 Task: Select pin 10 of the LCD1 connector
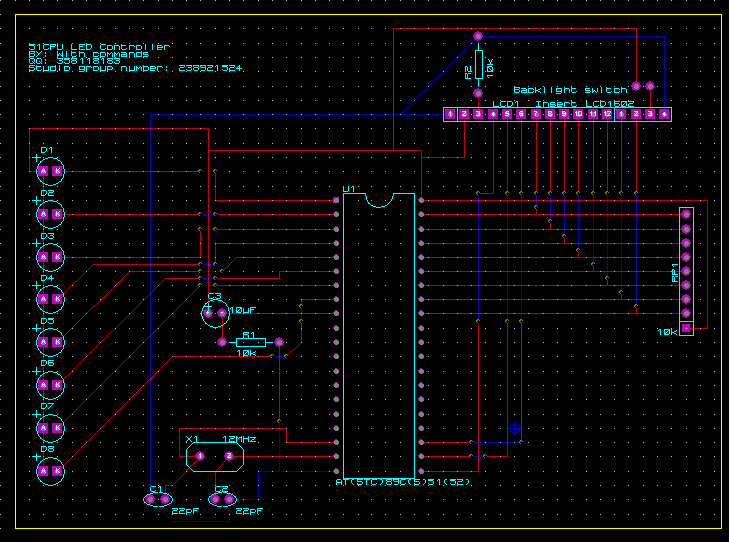click(578, 114)
